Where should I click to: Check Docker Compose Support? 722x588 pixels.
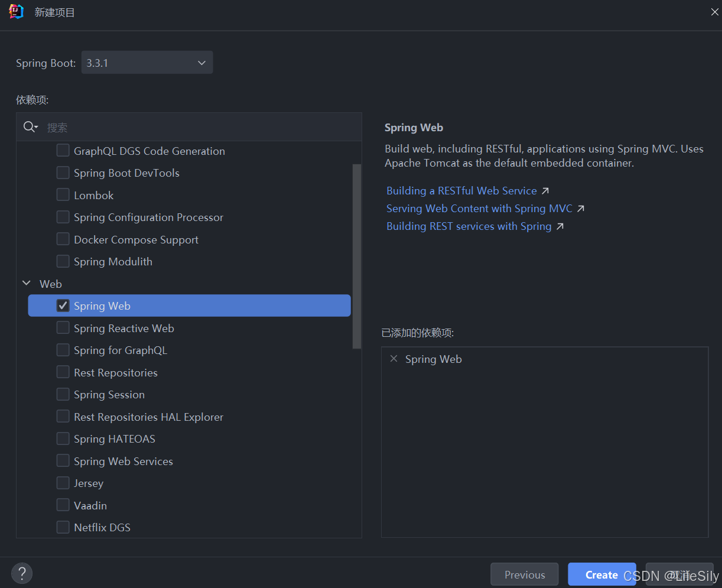pos(63,239)
